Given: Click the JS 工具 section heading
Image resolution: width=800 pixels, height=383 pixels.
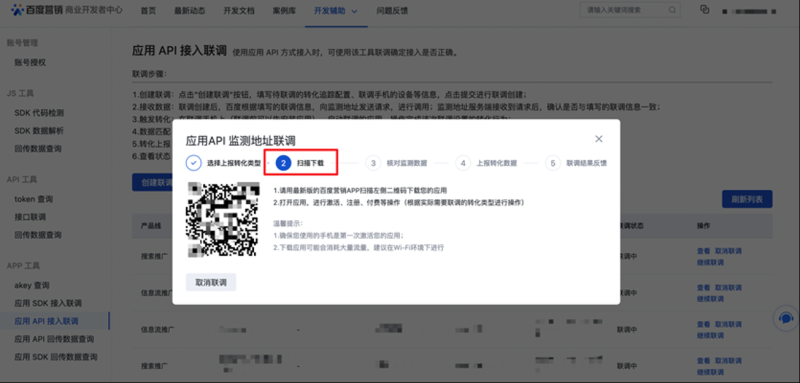Looking at the screenshot, I should [20, 93].
